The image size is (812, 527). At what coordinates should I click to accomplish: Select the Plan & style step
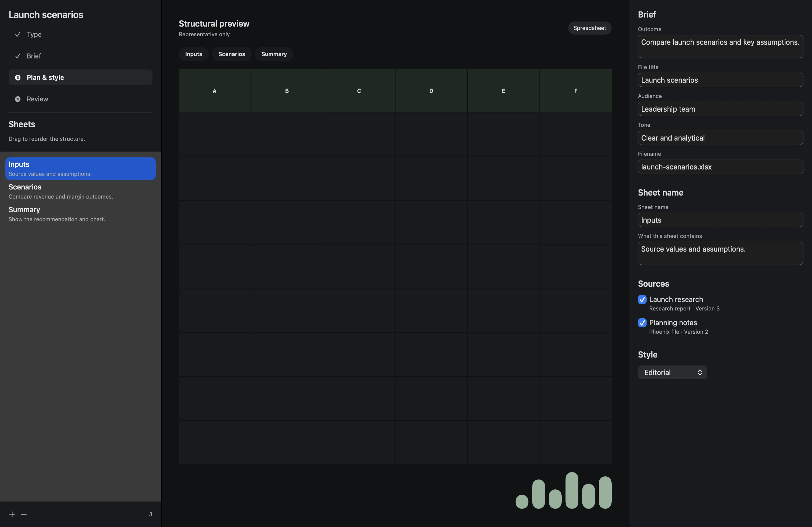pyautogui.click(x=81, y=77)
